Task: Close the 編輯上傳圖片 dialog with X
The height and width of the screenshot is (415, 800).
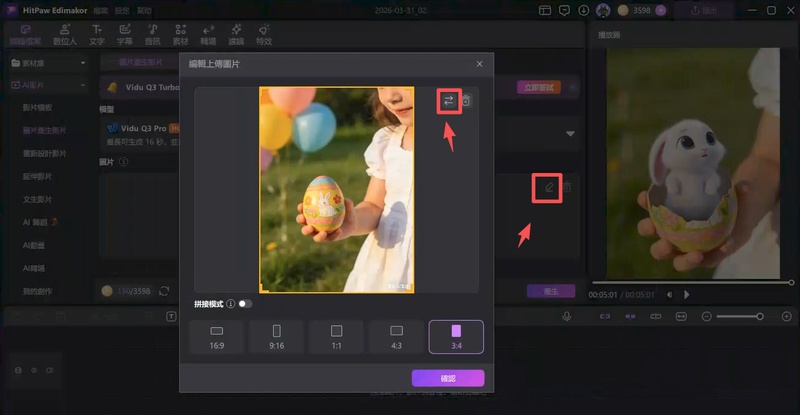Action: click(480, 64)
